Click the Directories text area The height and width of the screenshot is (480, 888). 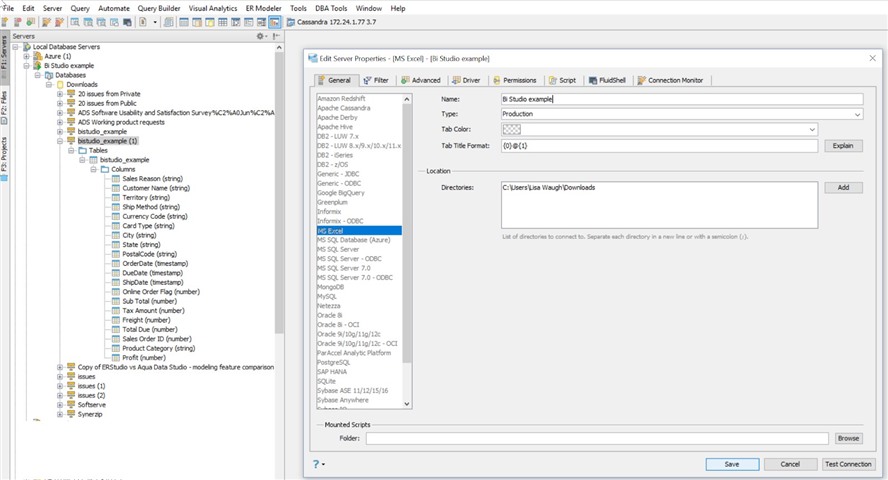coord(659,205)
